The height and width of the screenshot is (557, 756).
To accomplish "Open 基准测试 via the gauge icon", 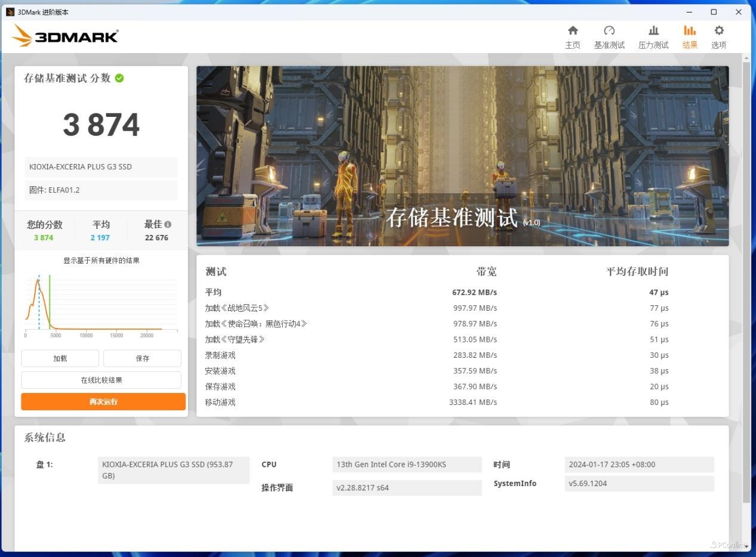I will tap(609, 36).
